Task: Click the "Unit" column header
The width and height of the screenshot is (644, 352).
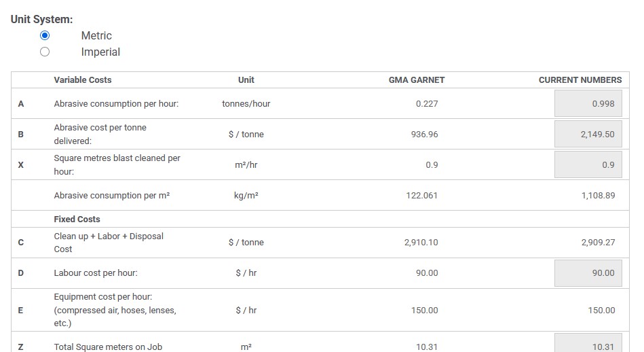Action: coord(246,80)
